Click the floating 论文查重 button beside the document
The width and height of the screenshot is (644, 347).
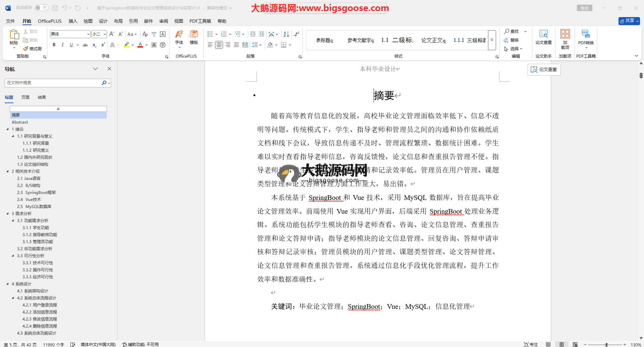coord(544,69)
